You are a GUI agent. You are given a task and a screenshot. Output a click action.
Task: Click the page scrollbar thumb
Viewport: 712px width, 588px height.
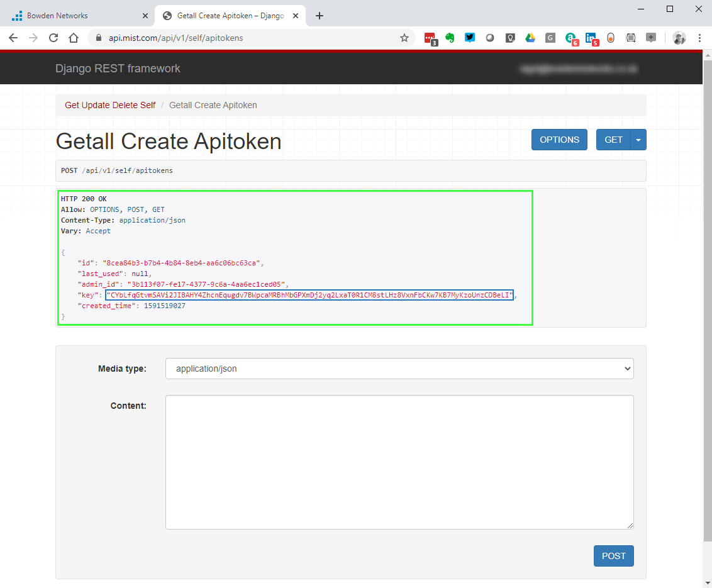[708, 300]
